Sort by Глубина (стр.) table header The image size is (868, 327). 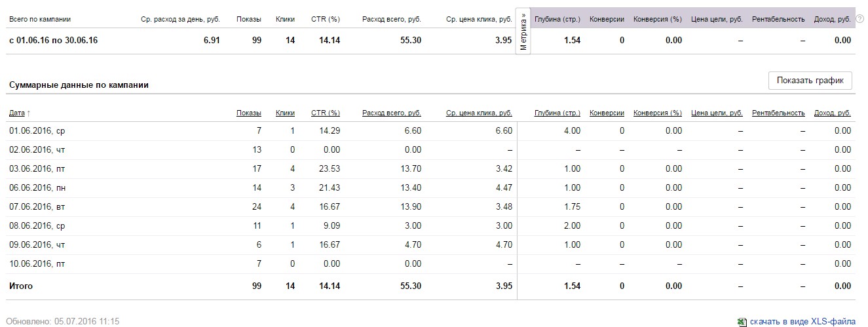pos(557,113)
